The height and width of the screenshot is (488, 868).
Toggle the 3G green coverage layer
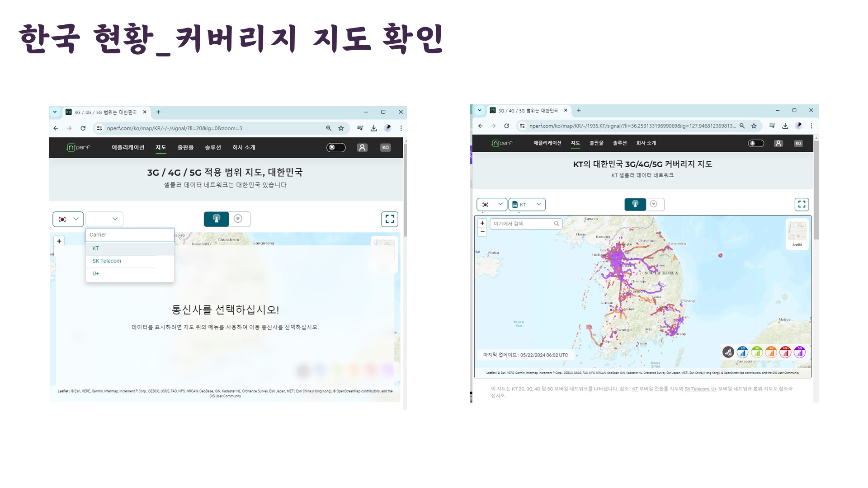coord(757,352)
